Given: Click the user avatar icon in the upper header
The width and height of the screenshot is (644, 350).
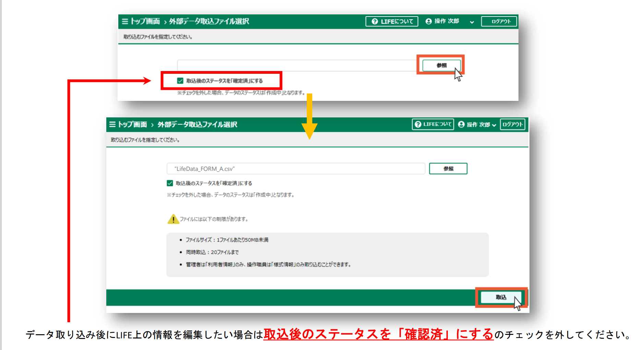Looking at the screenshot, I should (x=428, y=21).
